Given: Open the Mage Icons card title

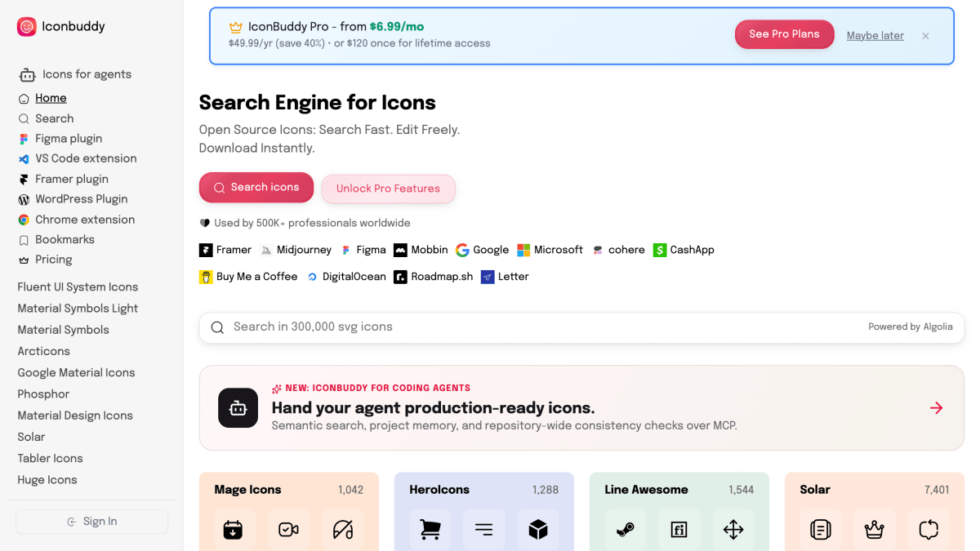Looking at the screenshot, I should pyautogui.click(x=247, y=490).
